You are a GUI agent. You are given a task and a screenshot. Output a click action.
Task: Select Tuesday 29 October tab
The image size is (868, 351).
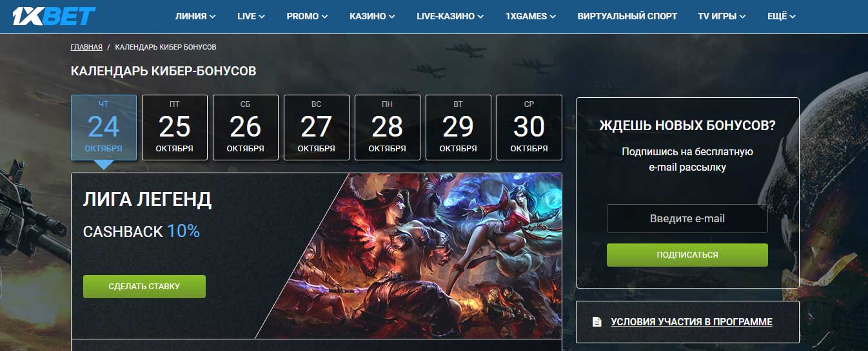459,128
